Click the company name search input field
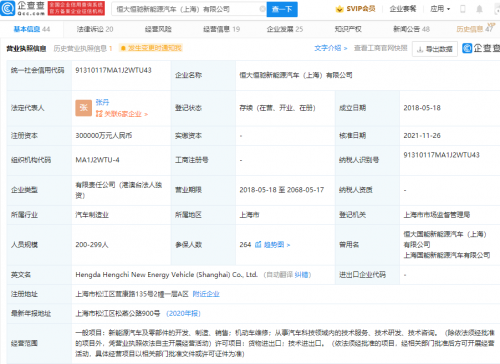Screen dimensions: 500x364 188,9
